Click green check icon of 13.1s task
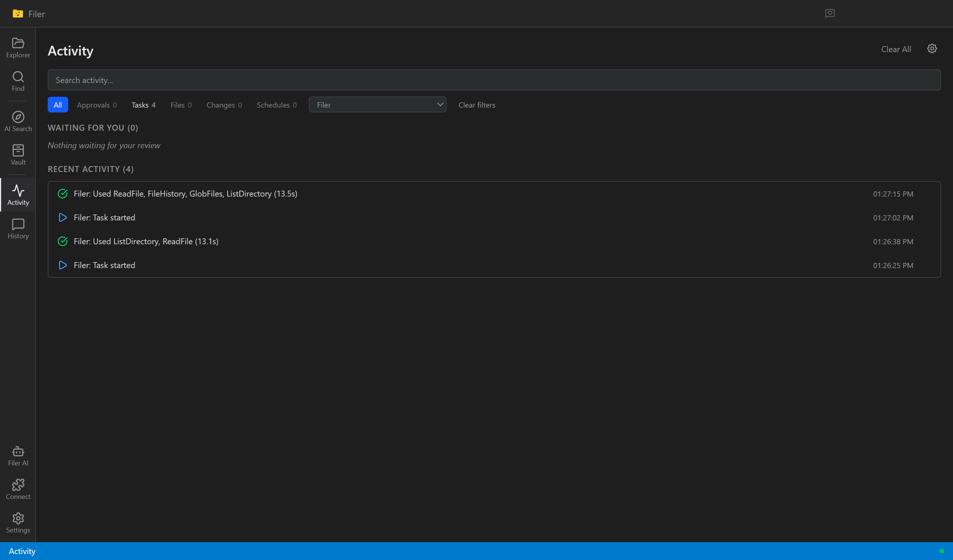The image size is (953, 560). [x=63, y=241]
